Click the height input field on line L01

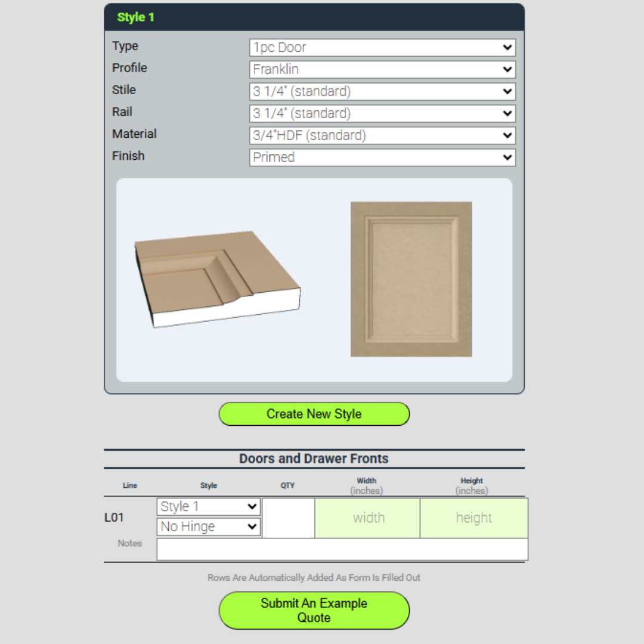(x=473, y=518)
